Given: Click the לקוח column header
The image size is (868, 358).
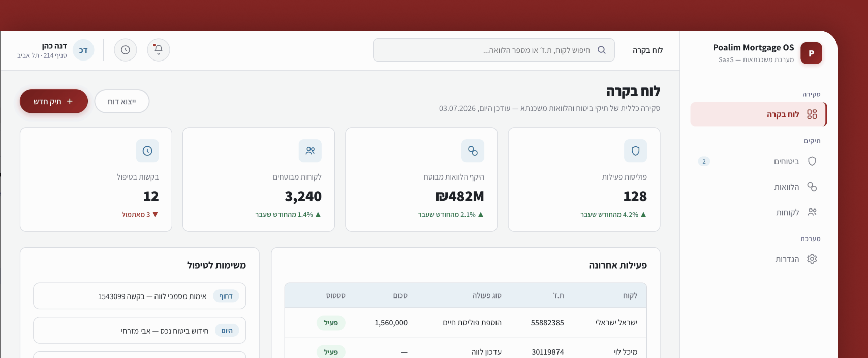Looking at the screenshot, I should tap(630, 295).
